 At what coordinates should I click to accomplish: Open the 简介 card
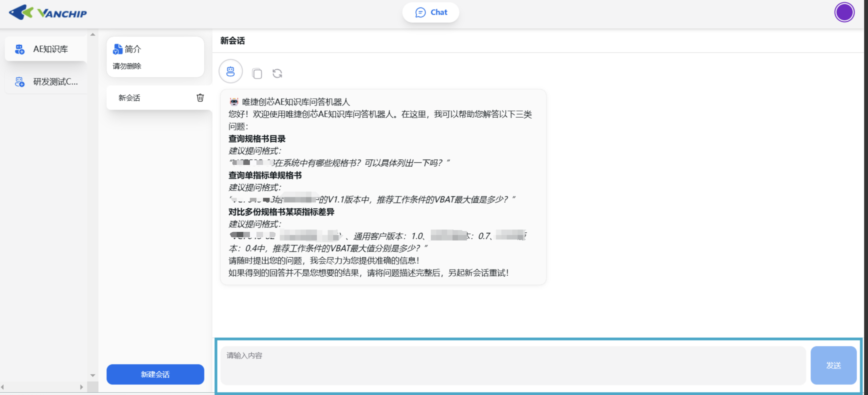[x=155, y=57]
